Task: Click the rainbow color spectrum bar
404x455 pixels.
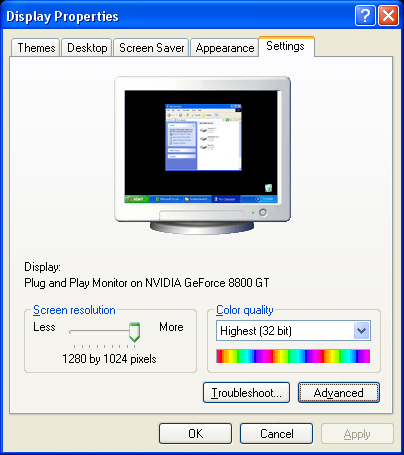Action: (x=293, y=356)
